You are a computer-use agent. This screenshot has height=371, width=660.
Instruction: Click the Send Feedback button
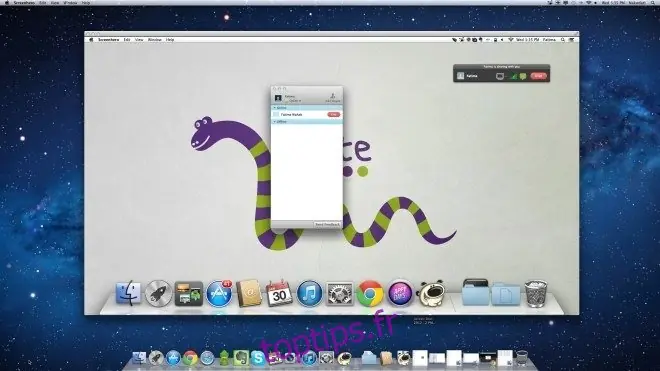tap(327, 224)
